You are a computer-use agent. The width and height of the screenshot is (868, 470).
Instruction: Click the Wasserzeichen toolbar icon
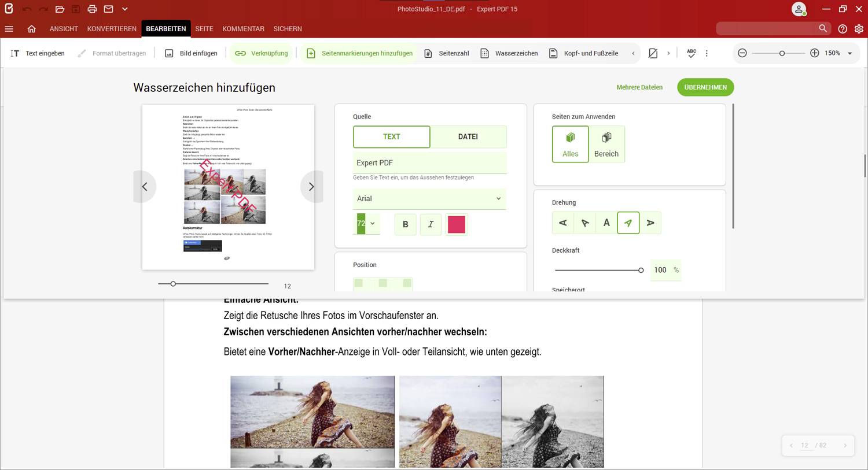point(485,53)
